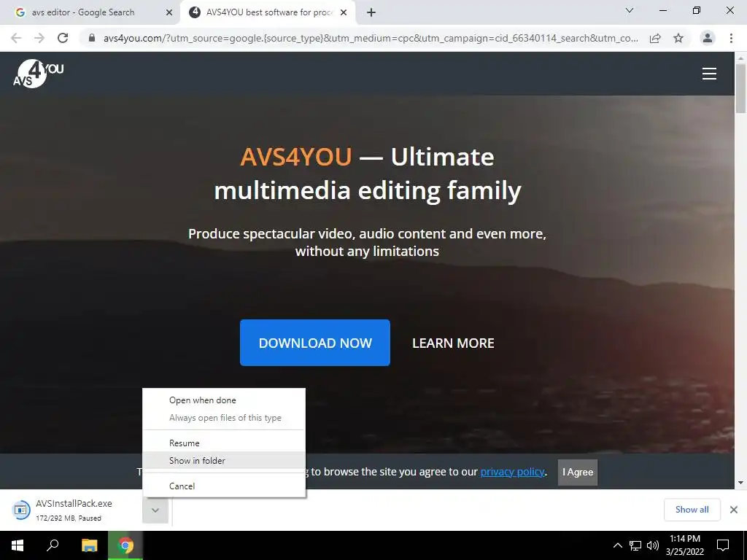Click the Chrome taskbar icon

pos(125,545)
